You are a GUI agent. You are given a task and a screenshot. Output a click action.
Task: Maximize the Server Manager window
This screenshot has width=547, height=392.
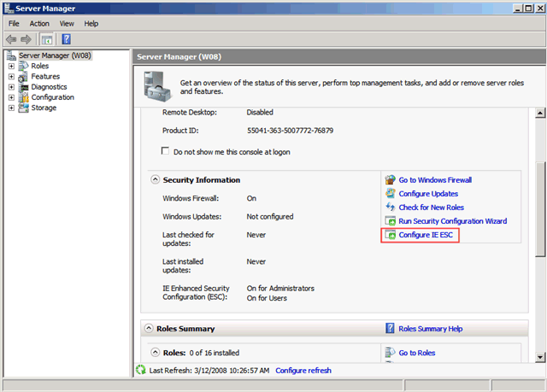point(529,8)
